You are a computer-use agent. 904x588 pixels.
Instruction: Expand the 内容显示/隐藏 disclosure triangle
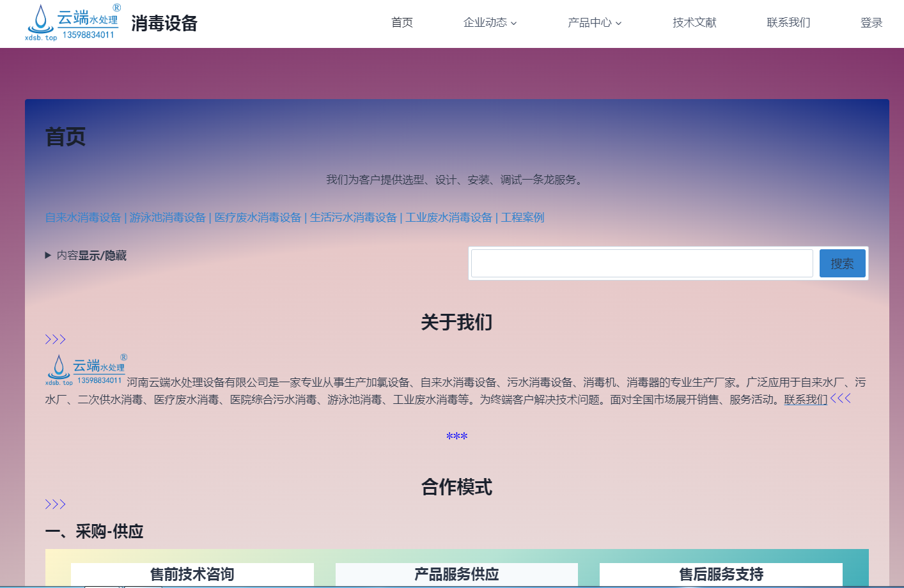tap(49, 255)
